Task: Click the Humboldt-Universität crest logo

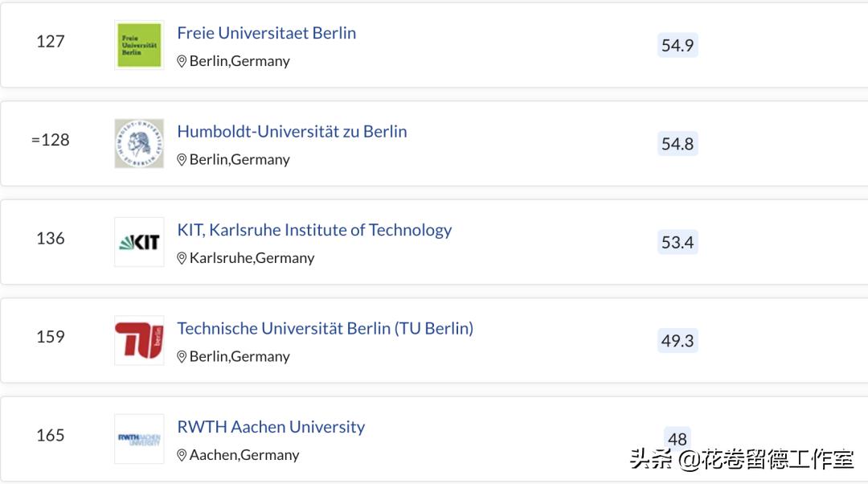Action: click(x=139, y=144)
